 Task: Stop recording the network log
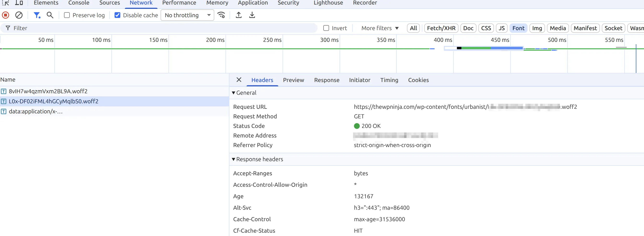(5, 15)
